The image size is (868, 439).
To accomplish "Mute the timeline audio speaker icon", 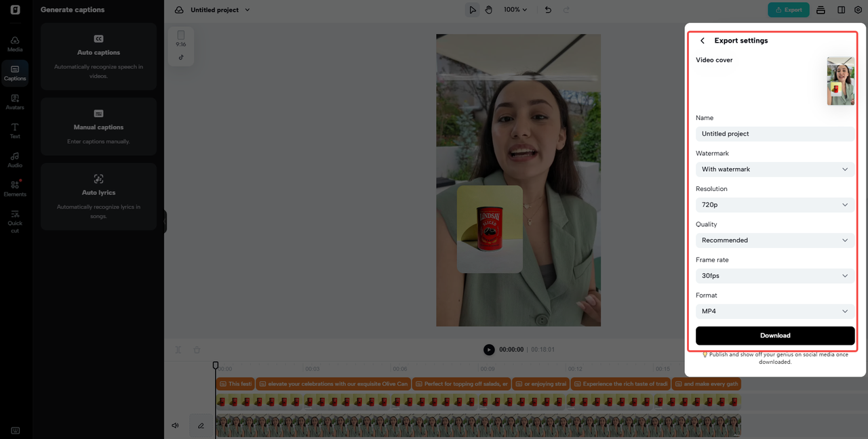I will pyautogui.click(x=175, y=425).
